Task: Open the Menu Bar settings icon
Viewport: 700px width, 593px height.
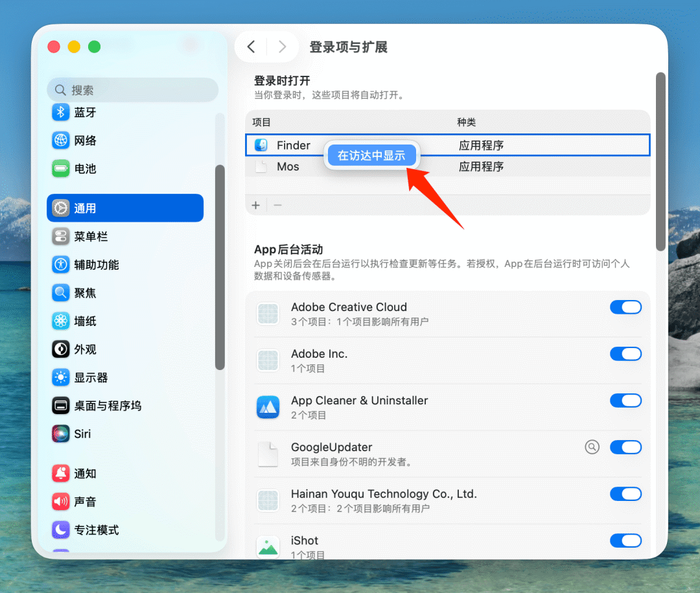Action: tap(61, 236)
